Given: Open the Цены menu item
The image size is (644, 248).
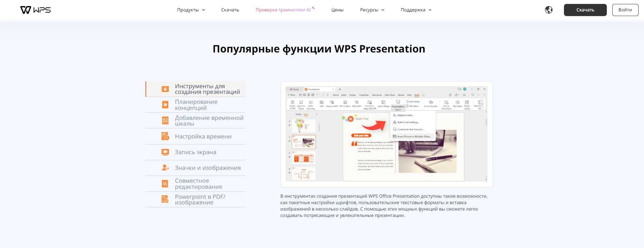Looking at the screenshot, I should click(x=337, y=10).
